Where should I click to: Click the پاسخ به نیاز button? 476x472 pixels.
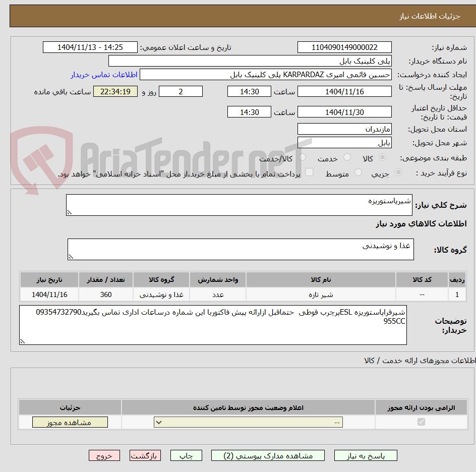366,455
